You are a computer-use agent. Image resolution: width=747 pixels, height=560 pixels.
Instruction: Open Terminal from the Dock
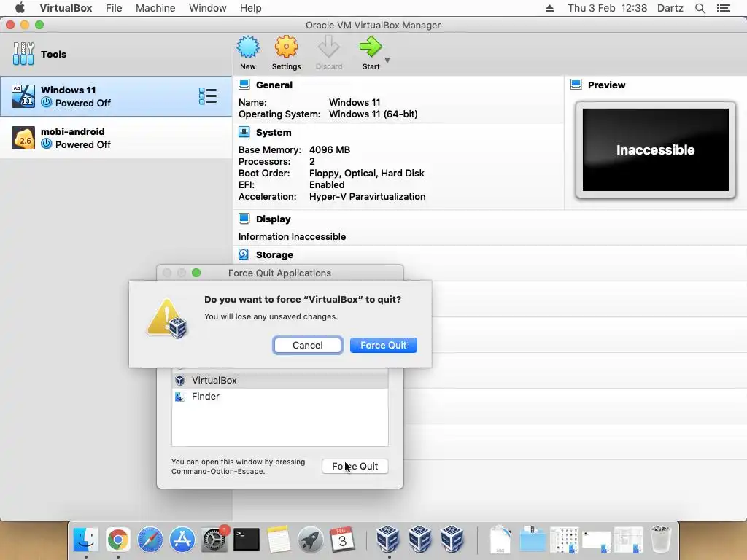pyautogui.click(x=247, y=539)
